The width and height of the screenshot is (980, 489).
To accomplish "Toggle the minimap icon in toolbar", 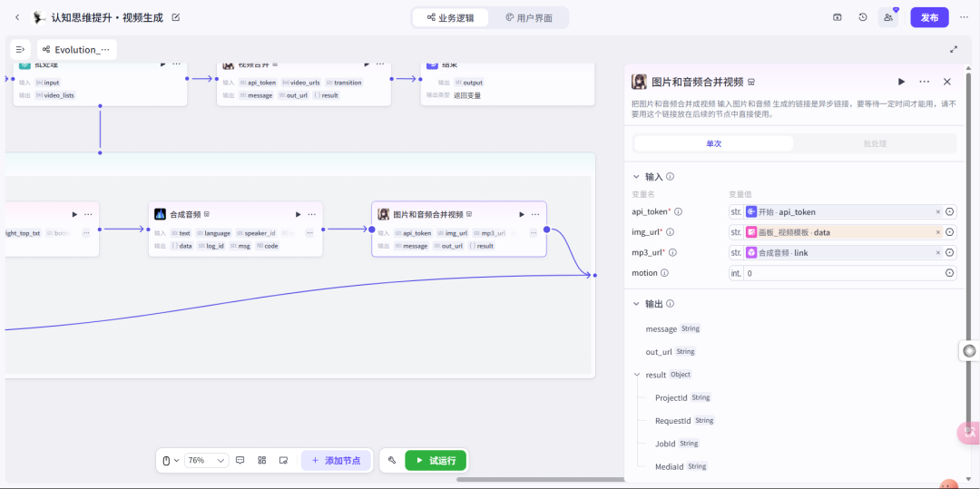I will 283,460.
